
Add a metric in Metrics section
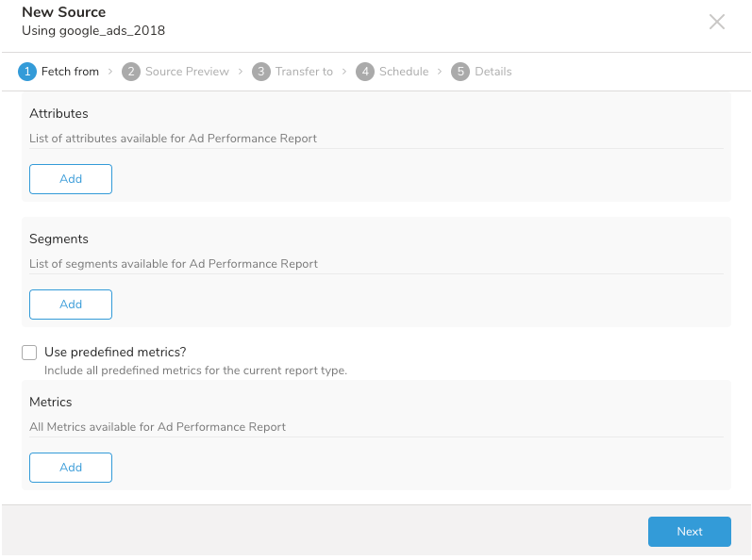[x=71, y=468]
